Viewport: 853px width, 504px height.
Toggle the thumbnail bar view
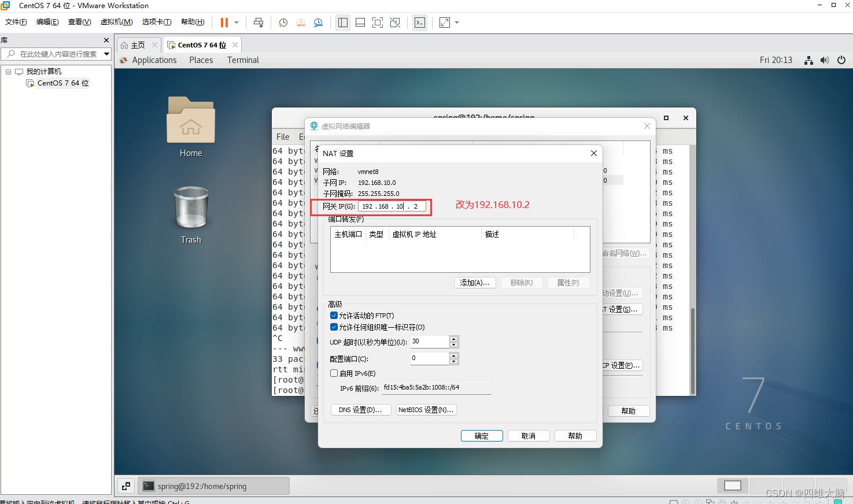[360, 23]
